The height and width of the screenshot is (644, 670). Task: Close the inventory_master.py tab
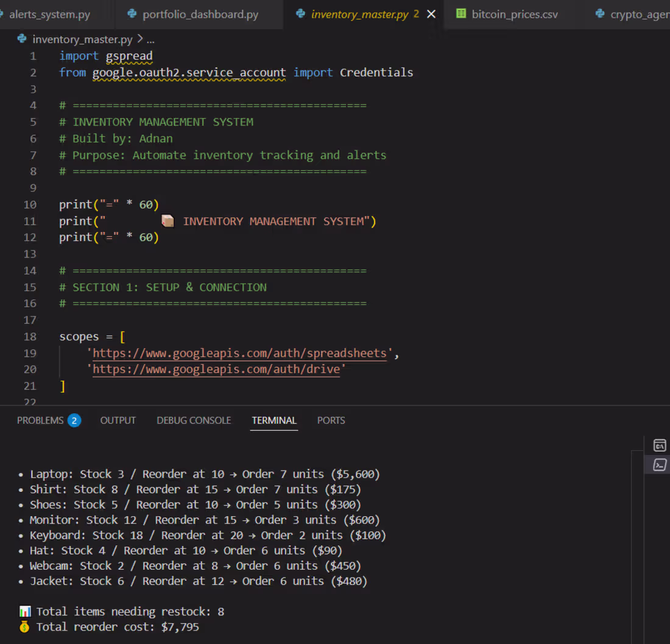click(431, 15)
